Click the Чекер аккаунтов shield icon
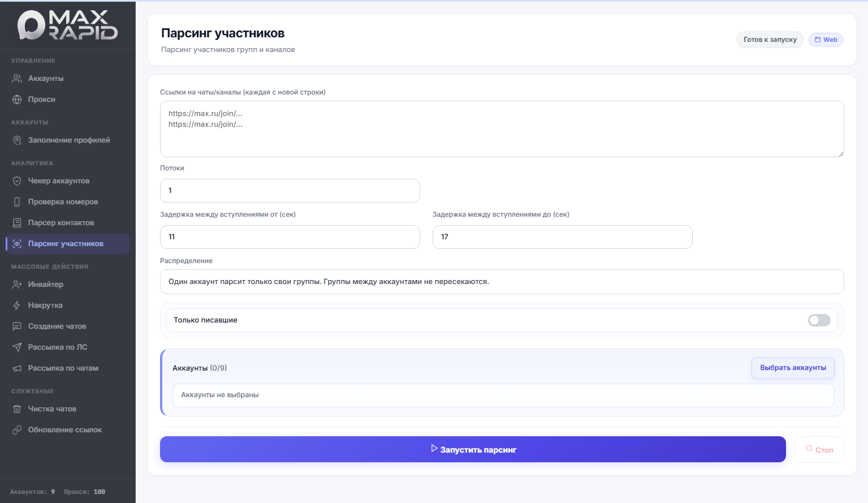Screen dimensions: 868x503 [17, 181]
